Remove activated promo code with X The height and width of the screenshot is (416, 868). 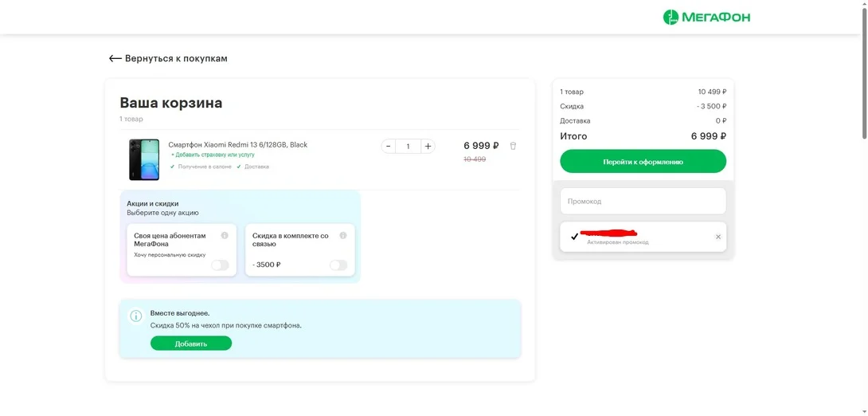point(718,237)
